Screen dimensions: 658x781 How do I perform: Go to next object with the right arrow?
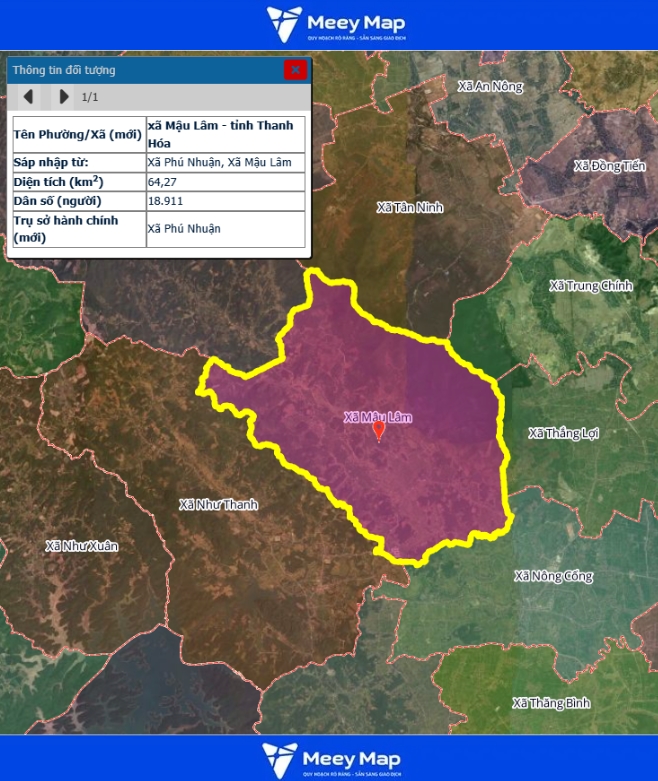click(64, 97)
